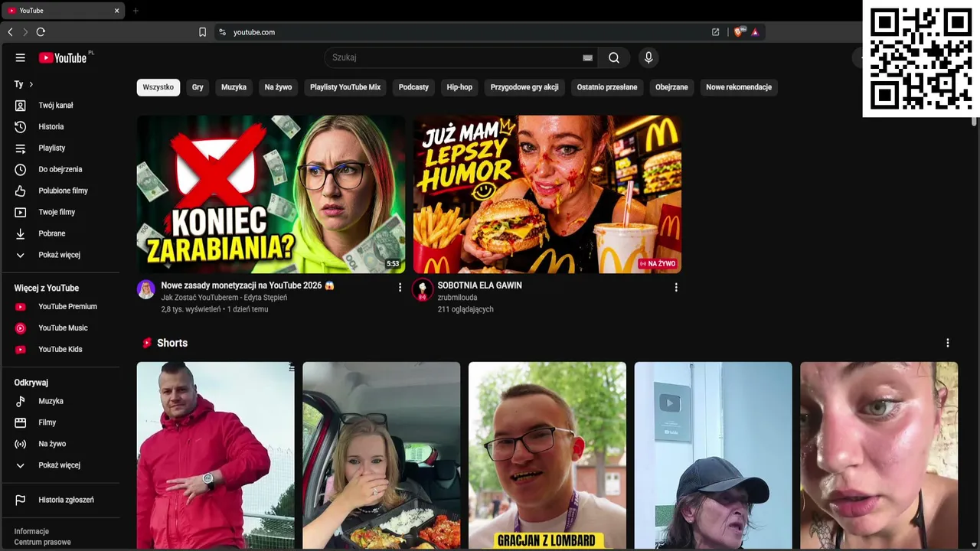Open Do obejrzenia watch-later list
The height and width of the screenshot is (551, 980).
60,170
